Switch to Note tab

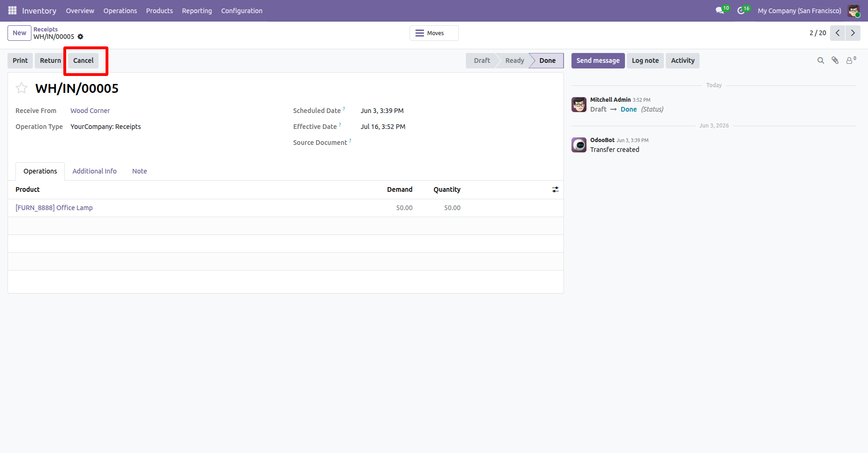point(139,171)
